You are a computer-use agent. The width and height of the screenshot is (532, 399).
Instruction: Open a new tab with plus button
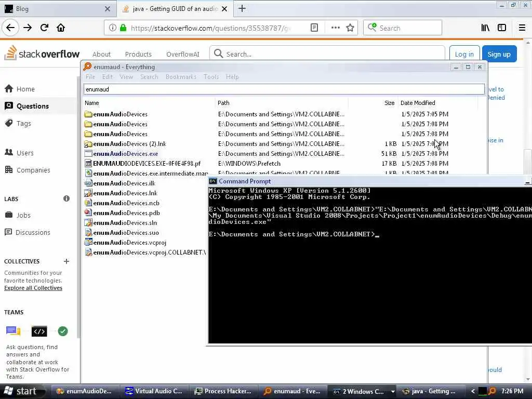pos(242,9)
